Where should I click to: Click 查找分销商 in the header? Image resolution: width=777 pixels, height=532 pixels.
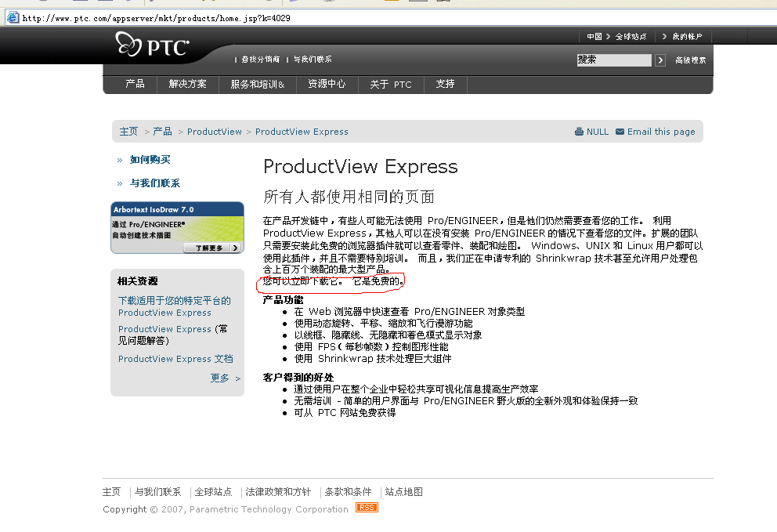[260, 60]
